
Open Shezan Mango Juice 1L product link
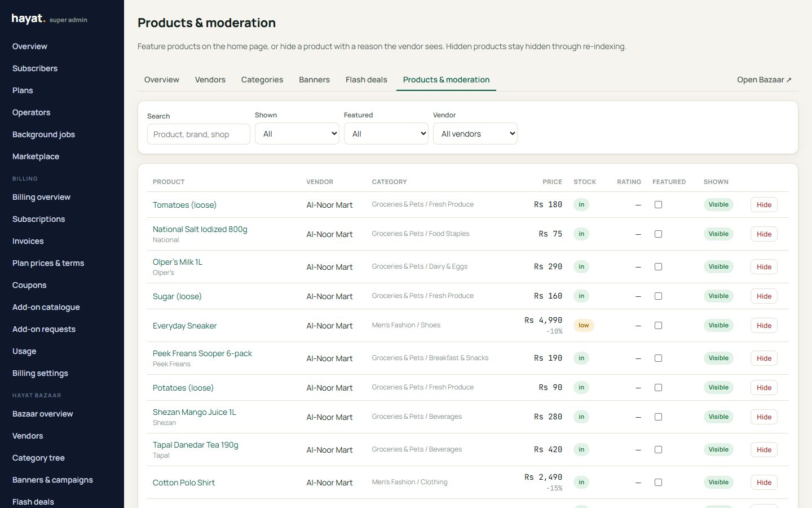(x=195, y=412)
